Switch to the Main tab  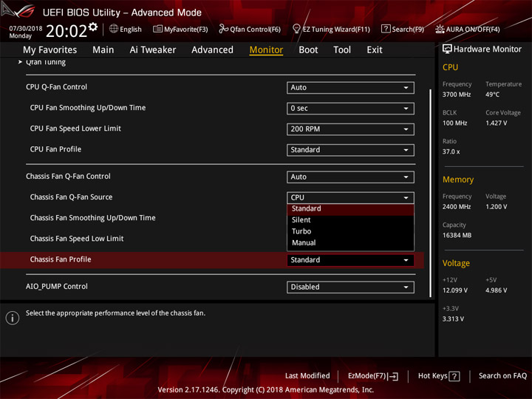[x=103, y=50]
